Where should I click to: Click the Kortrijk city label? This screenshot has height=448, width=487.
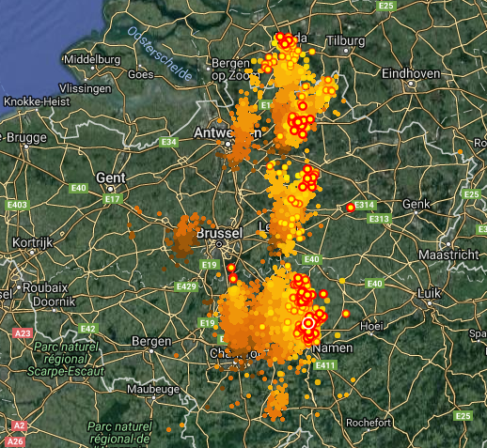click(x=33, y=242)
